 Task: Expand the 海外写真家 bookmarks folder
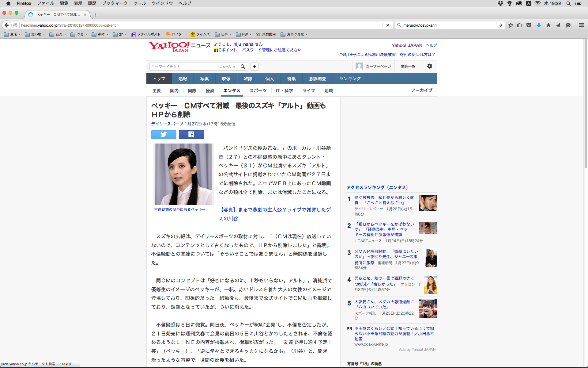tap(294, 34)
